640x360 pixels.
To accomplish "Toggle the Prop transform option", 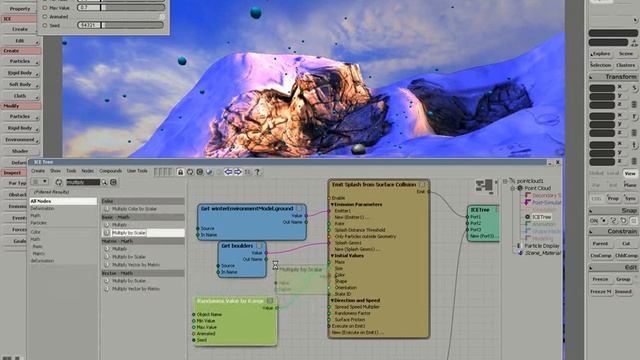I will [x=613, y=198].
